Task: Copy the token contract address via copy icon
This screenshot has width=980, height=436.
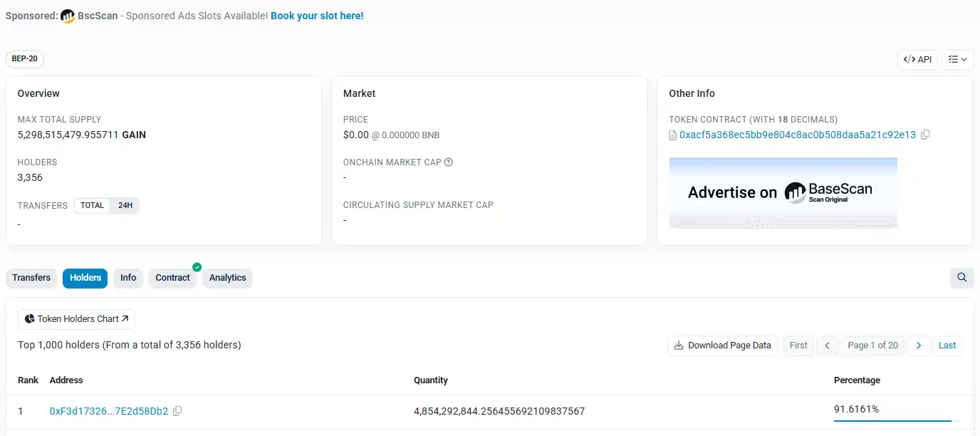Action: 924,134
